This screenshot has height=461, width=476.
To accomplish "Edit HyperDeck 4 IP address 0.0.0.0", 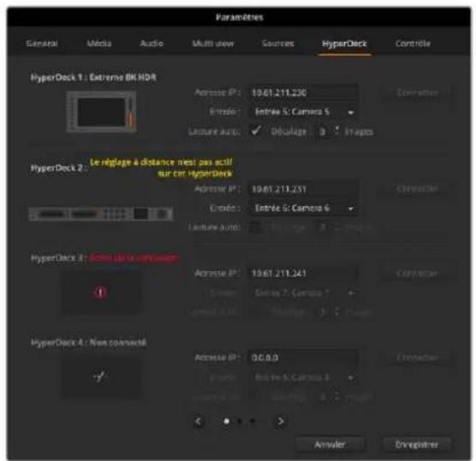I will pyautogui.click(x=303, y=358).
